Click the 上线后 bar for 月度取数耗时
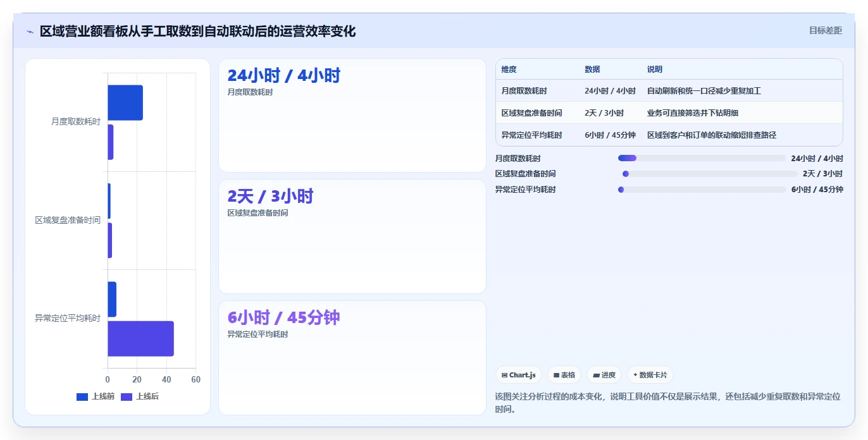The height and width of the screenshot is (440, 868). pos(111,142)
